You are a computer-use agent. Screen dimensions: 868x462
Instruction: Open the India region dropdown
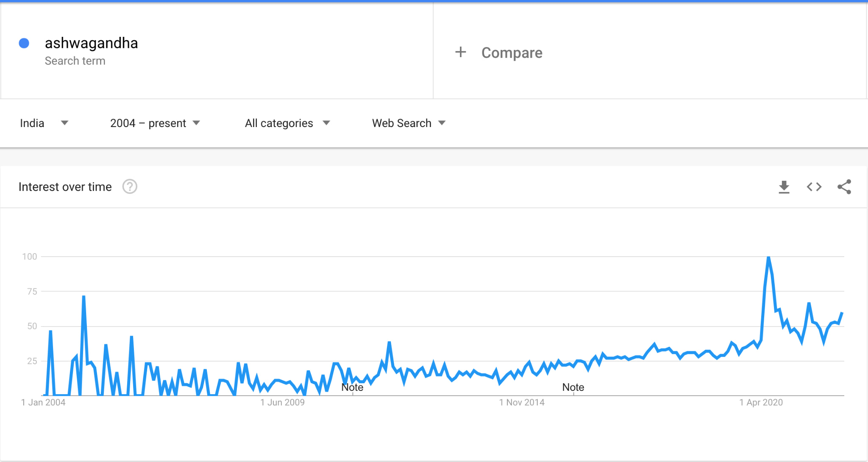coord(44,123)
